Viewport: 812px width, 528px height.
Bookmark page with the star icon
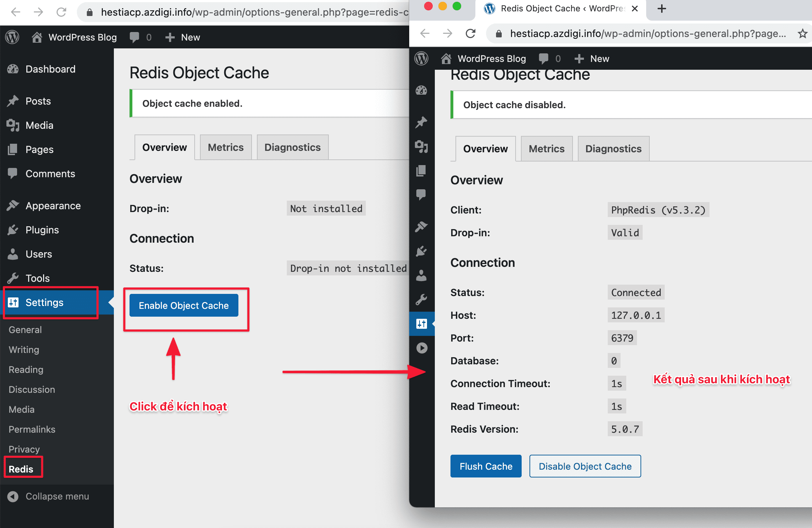(802, 33)
